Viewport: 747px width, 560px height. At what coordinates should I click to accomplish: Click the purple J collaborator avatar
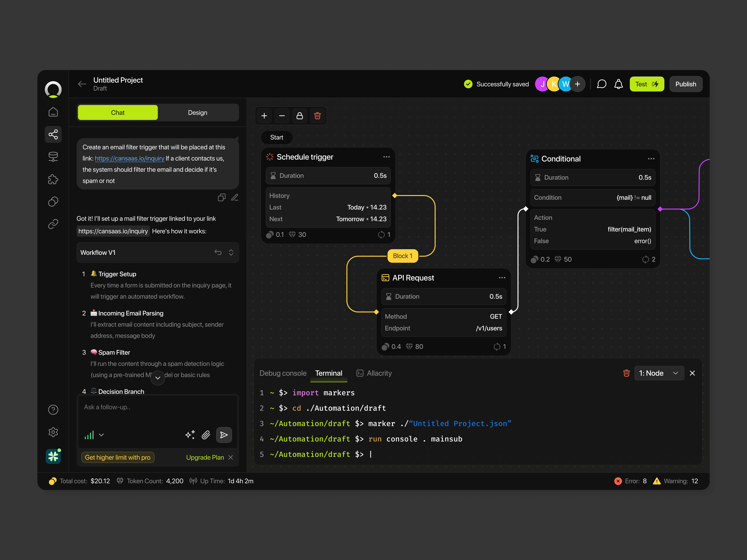pos(542,84)
